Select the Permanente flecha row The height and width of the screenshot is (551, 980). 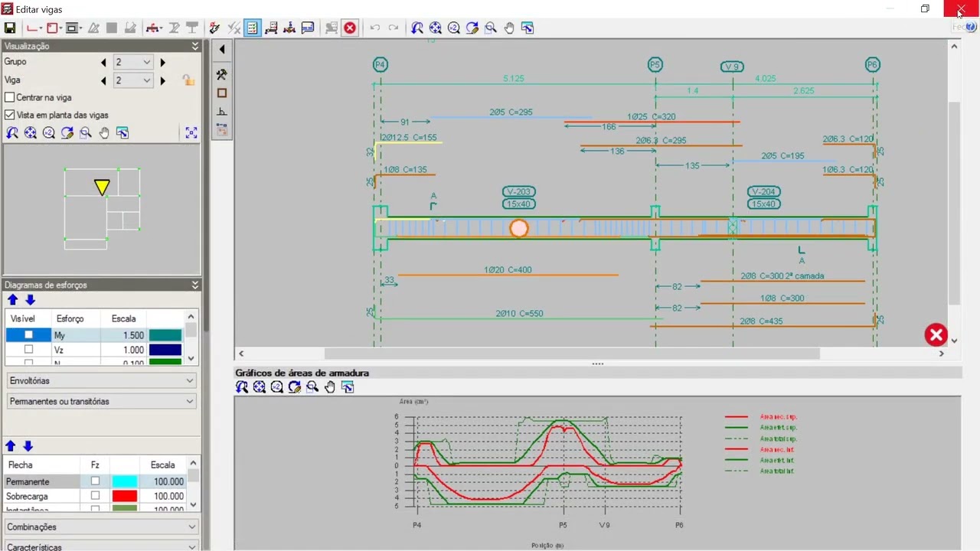pyautogui.click(x=95, y=481)
